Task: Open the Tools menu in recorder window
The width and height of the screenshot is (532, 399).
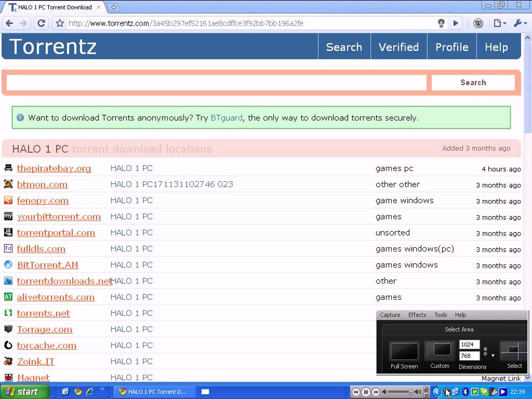Action: tap(441, 315)
